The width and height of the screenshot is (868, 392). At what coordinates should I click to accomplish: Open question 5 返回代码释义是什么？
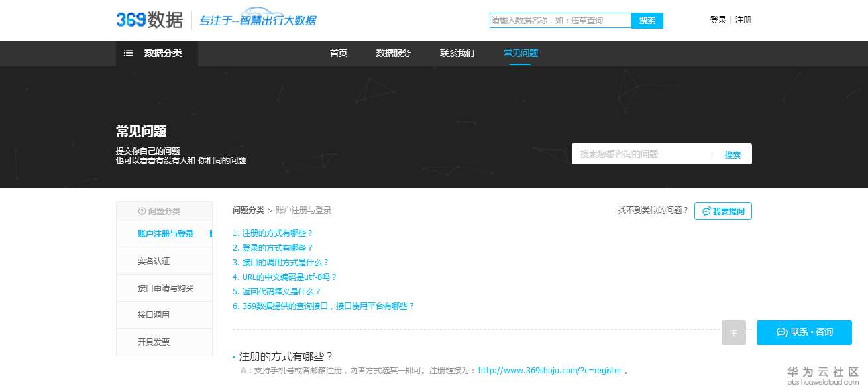tap(277, 292)
